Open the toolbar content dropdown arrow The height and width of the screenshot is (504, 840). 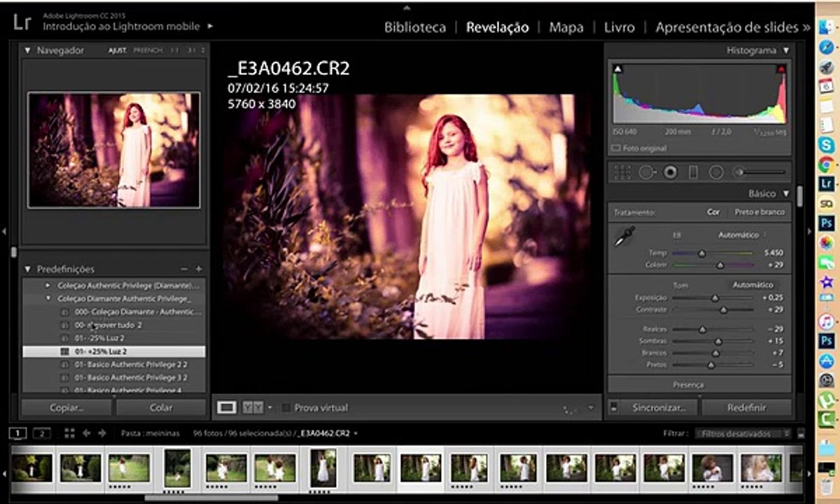592,407
